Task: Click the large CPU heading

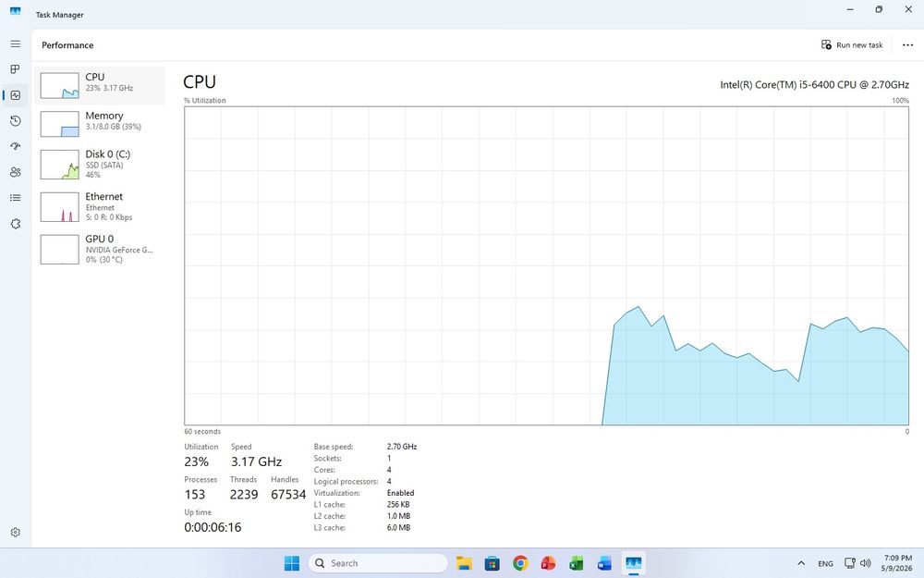Action: tap(200, 82)
